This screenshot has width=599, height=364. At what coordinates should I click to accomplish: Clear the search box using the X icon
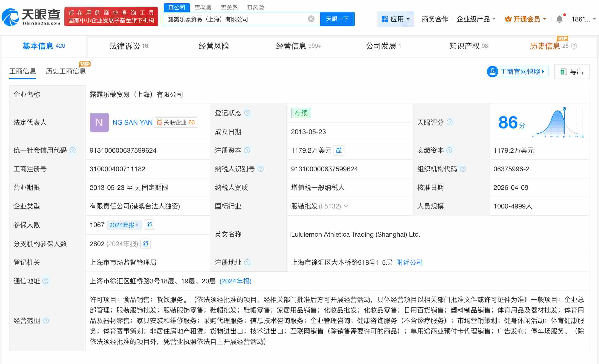click(x=311, y=19)
